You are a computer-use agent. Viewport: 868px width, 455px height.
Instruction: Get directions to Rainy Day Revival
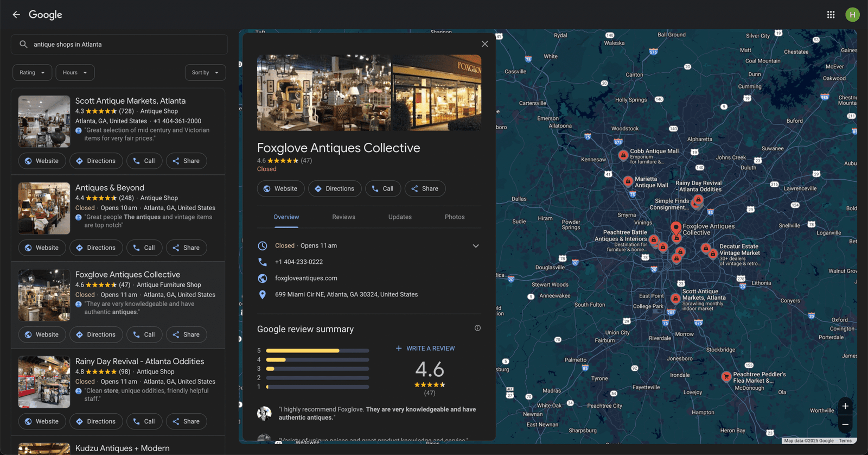(96, 421)
